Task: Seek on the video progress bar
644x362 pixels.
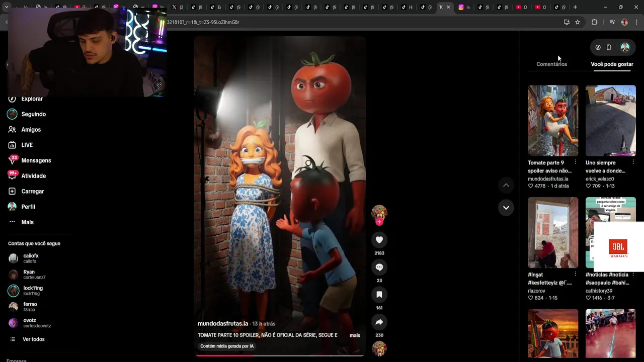Action: [x=280, y=355]
